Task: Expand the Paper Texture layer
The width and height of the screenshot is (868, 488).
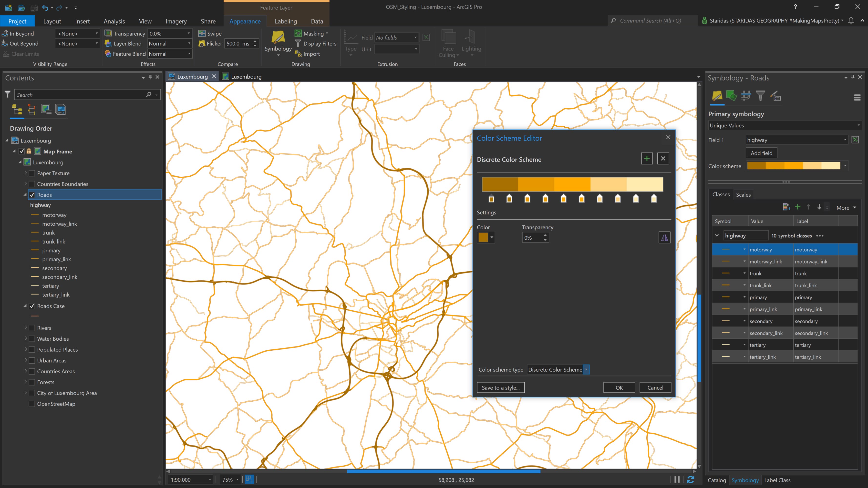Action: coord(26,173)
